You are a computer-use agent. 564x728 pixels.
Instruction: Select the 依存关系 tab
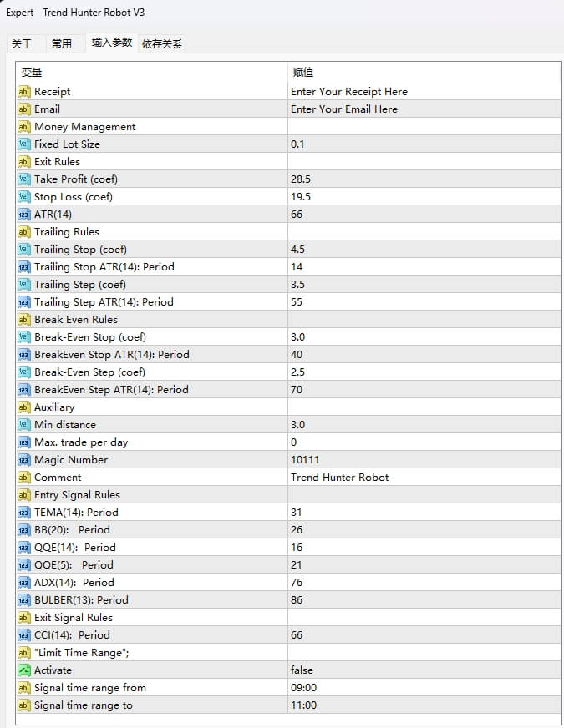[x=162, y=44]
